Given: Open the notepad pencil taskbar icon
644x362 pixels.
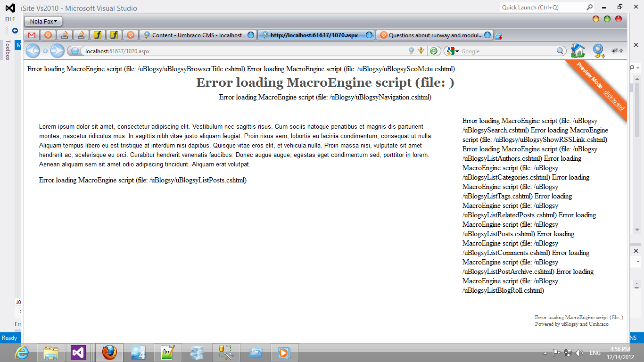Looking at the screenshot, I should point(168,353).
